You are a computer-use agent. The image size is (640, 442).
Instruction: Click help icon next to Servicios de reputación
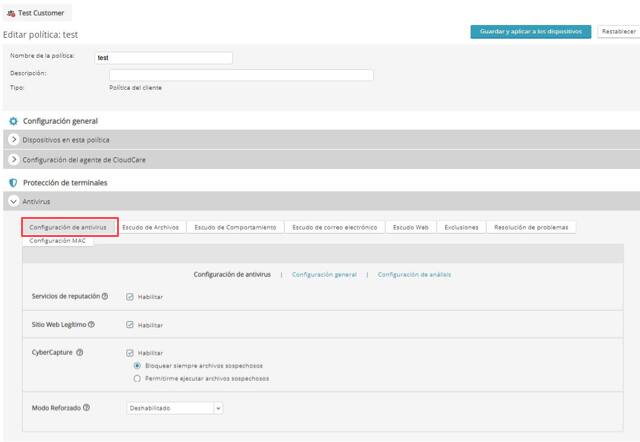tap(105, 297)
